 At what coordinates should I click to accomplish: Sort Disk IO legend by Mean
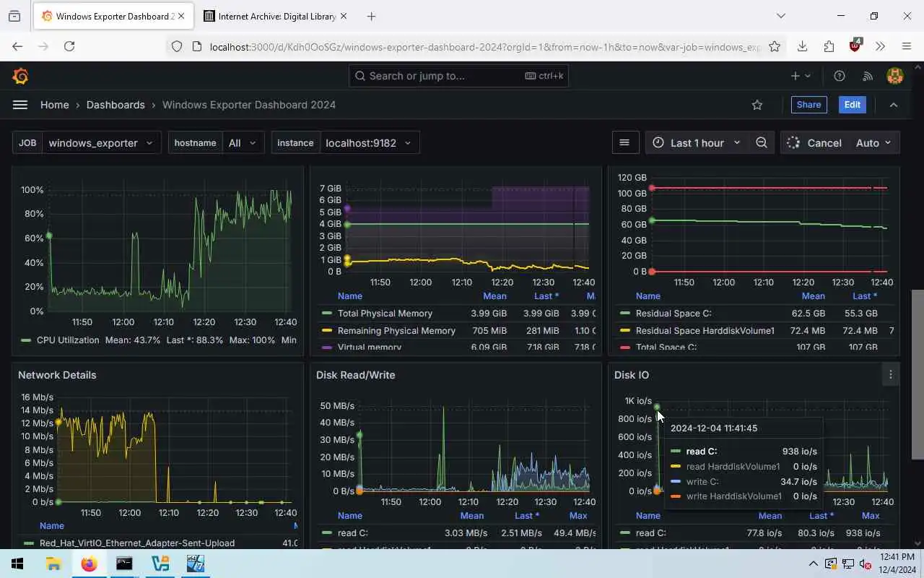pos(770,516)
